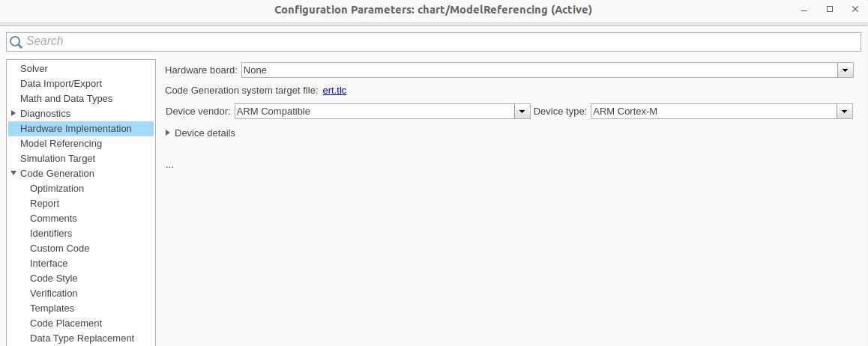This screenshot has width=868, height=346.
Task: Go to the Data Import/Export pane
Action: point(61,83)
